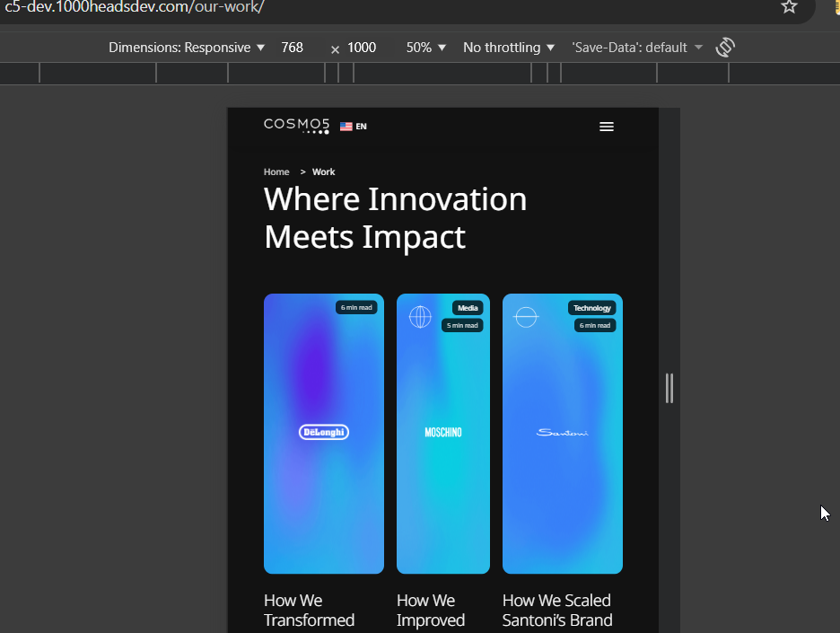
Task: Click the address bar URL
Action: click(135, 7)
